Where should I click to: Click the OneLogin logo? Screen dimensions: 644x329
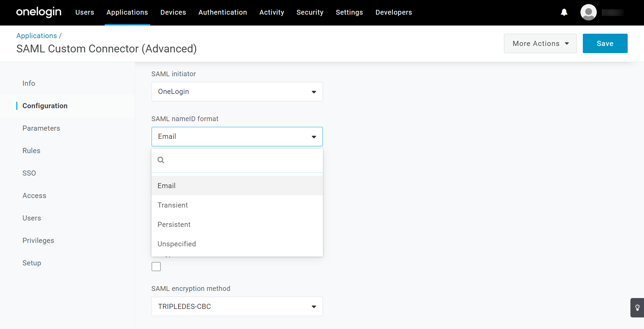tap(39, 12)
